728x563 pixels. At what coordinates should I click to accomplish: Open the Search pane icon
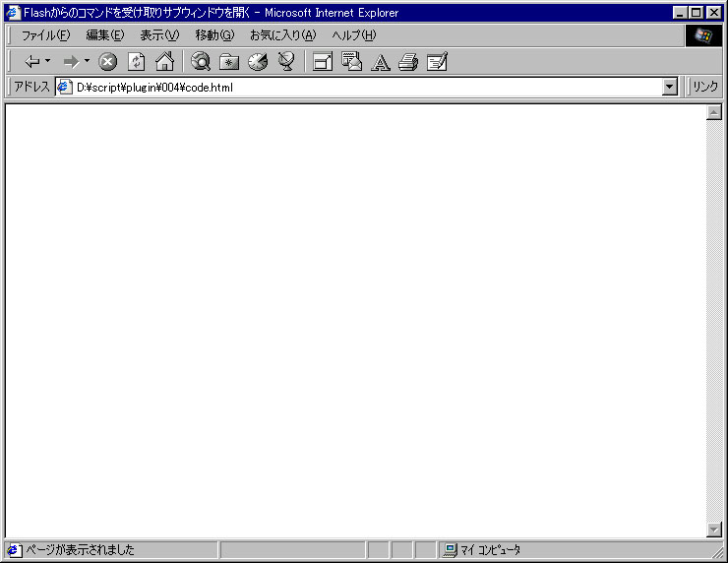pyautogui.click(x=201, y=61)
